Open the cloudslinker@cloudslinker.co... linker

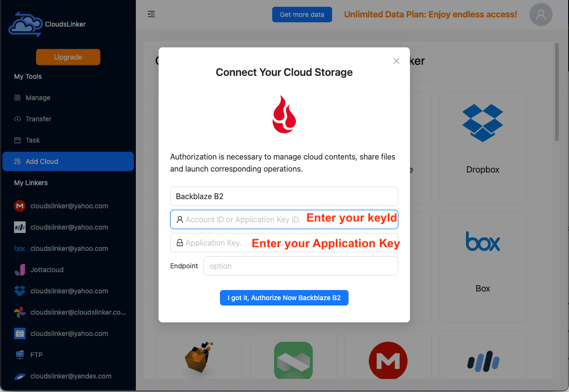(x=68, y=312)
